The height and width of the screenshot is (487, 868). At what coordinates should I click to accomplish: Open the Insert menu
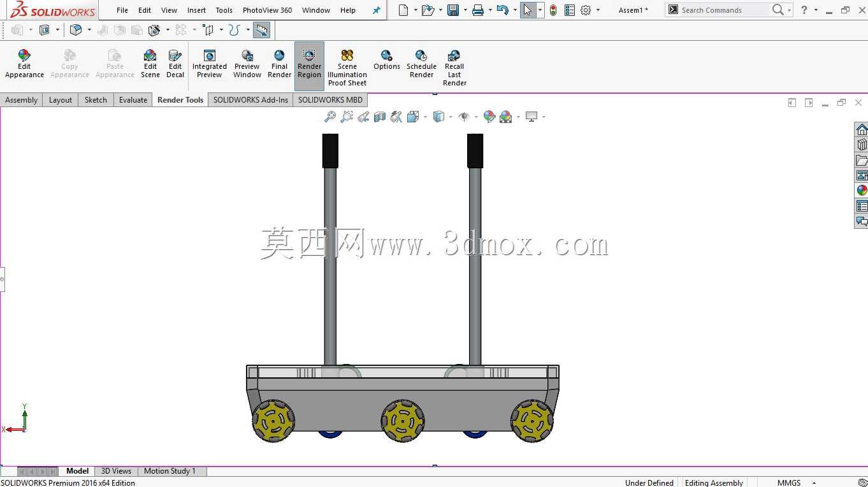point(196,10)
